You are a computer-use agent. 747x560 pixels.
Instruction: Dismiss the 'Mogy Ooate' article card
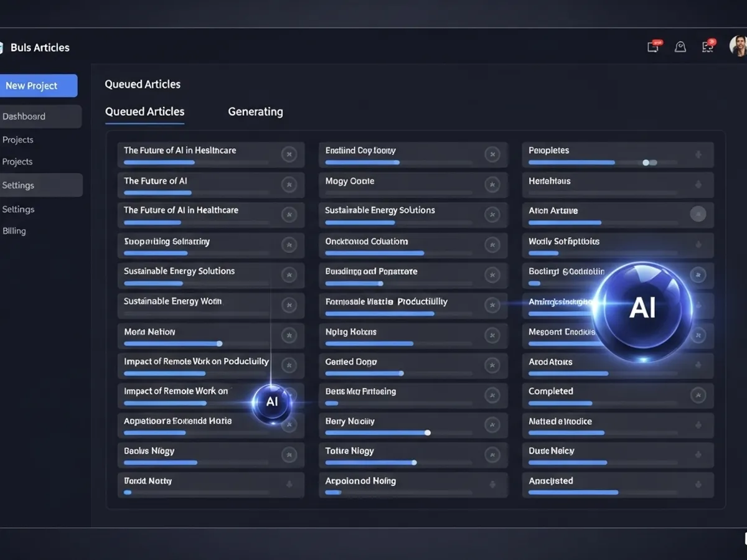(x=493, y=184)
